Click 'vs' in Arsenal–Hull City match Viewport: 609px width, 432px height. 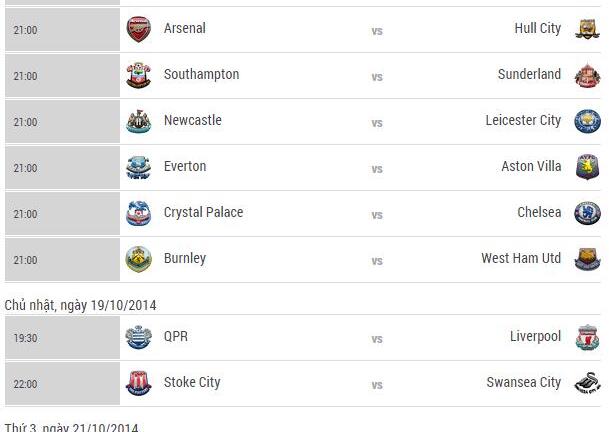pos(377,31)
